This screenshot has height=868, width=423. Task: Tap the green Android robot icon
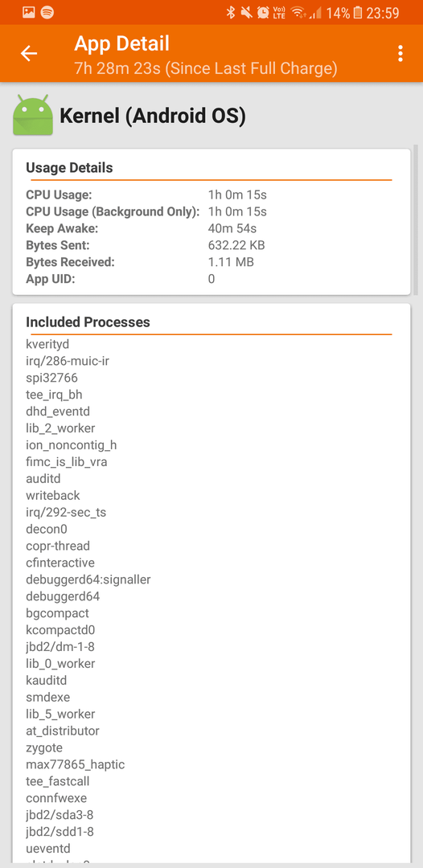33,115
